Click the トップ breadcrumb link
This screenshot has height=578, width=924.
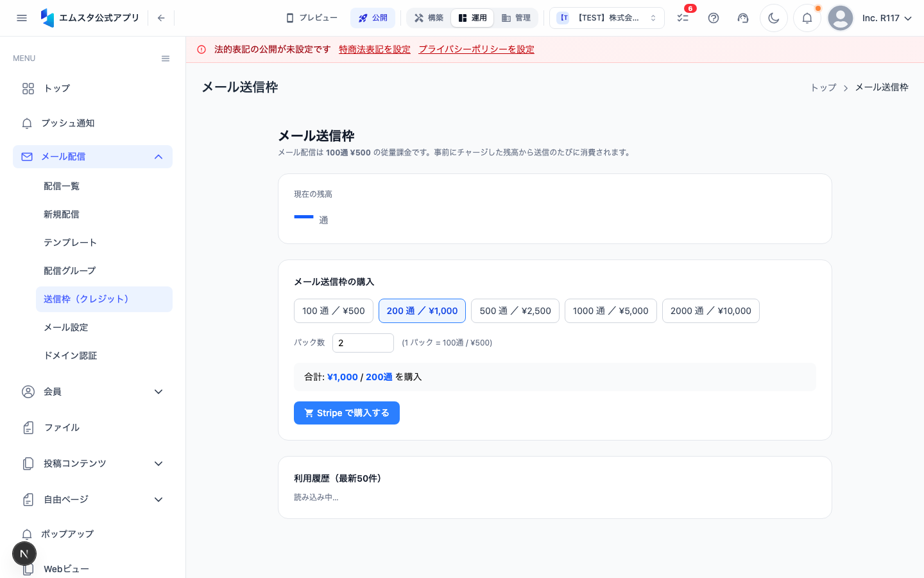823,87
